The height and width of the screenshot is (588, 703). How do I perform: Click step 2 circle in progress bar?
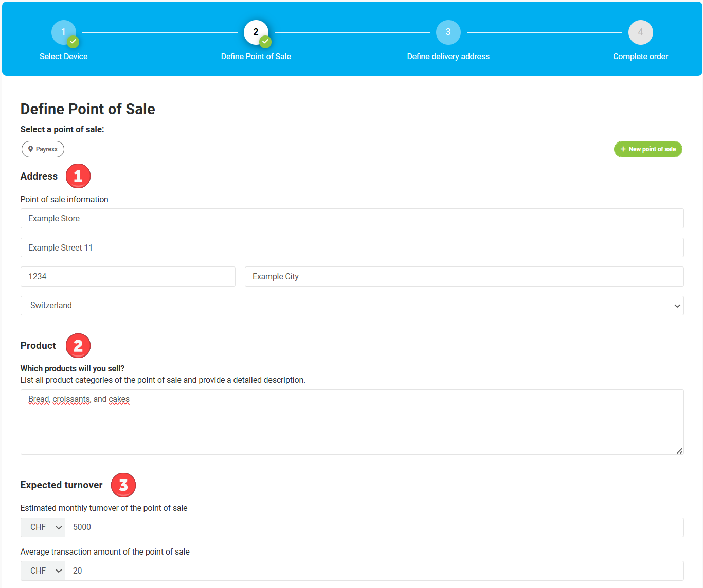pos(256,32)
